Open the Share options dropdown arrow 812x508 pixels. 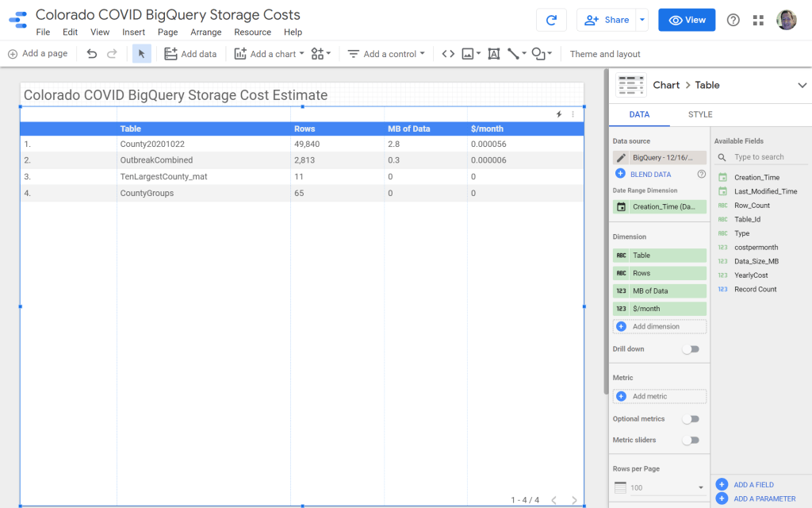[x=642, y=21]
